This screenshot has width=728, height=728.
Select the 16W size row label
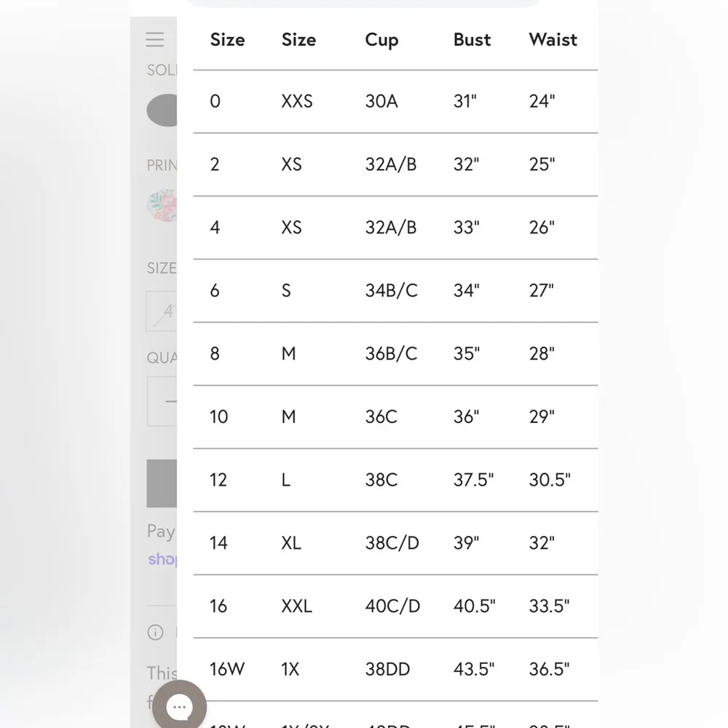(x=227, y=669)
